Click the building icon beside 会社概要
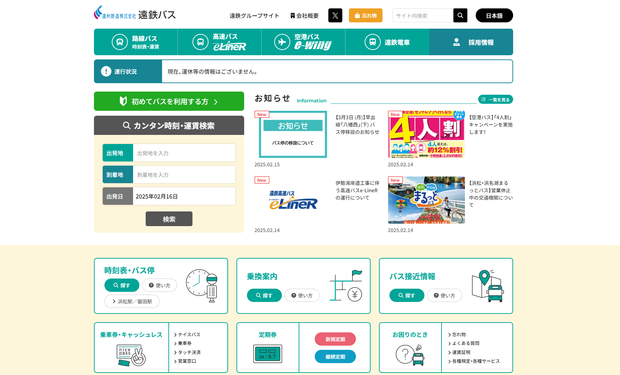Viewport: 620px width, 375px height. pyautogui.click(x=292, y=15)
